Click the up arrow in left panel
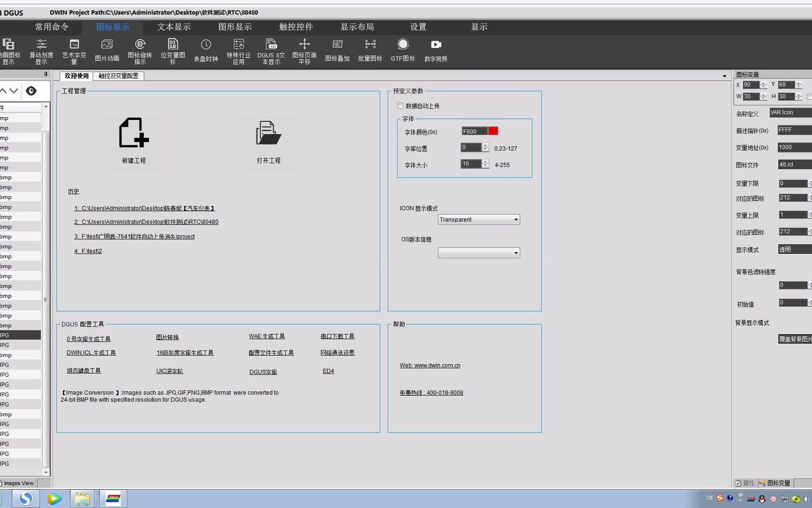The height and width of the screenshot is (508, 812). click(x=3, y=91)
